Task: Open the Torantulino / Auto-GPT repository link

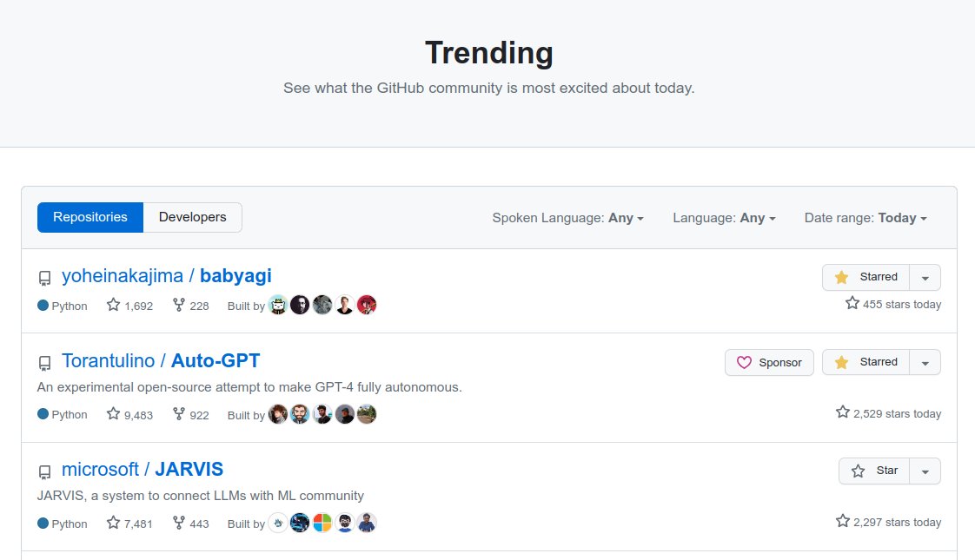Action: point(161,360)
